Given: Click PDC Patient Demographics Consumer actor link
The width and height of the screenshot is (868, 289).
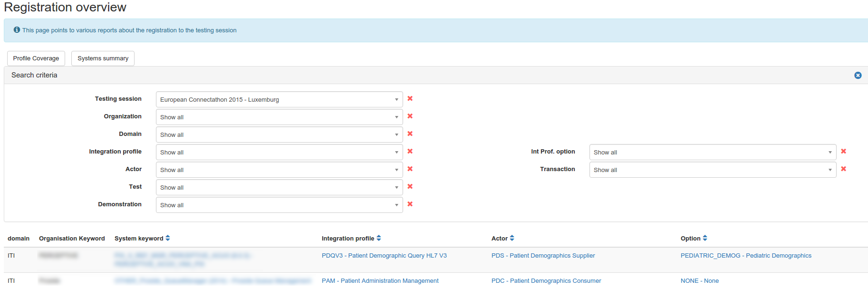Looking at the screenshot, I should point(546,281).
